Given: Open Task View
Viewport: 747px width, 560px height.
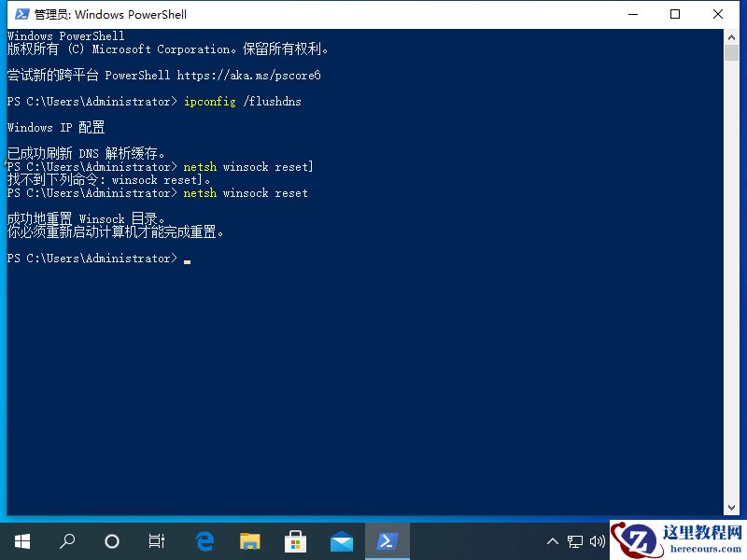Looking at the screenshot, I should click(156, 541).
